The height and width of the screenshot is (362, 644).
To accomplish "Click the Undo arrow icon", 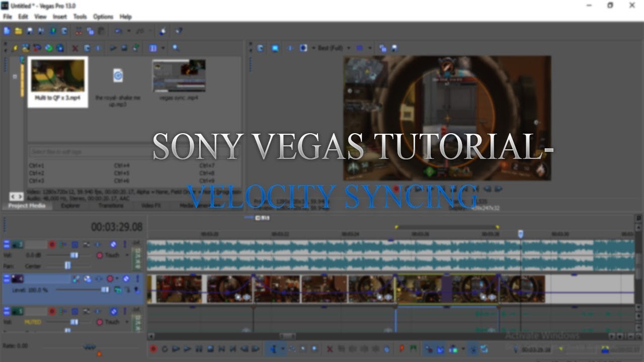I will coord(118,31).
